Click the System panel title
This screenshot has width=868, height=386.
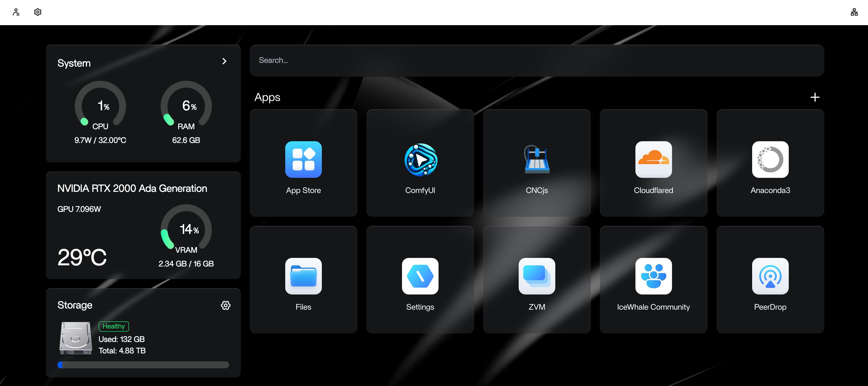[74, 63]
